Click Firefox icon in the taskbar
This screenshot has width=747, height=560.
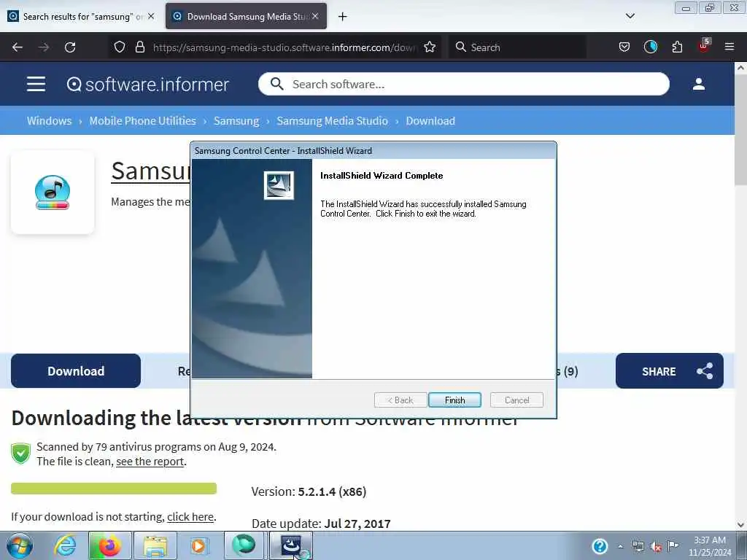[x=109, y=545]
